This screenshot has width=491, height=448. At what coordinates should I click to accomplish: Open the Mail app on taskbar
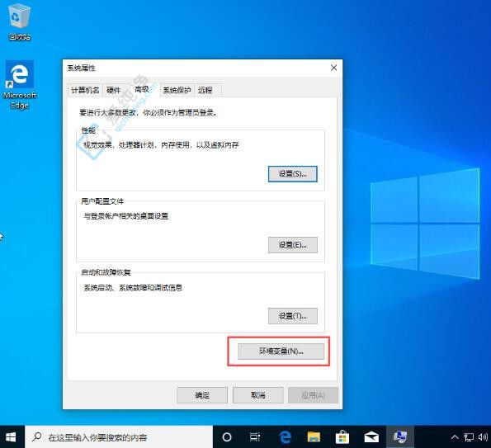tap(371, 437)
